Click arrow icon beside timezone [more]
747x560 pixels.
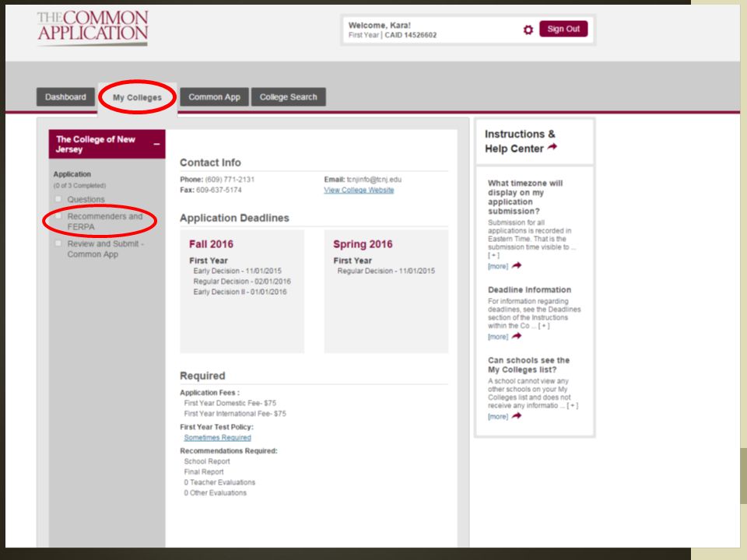click(517, 266)
